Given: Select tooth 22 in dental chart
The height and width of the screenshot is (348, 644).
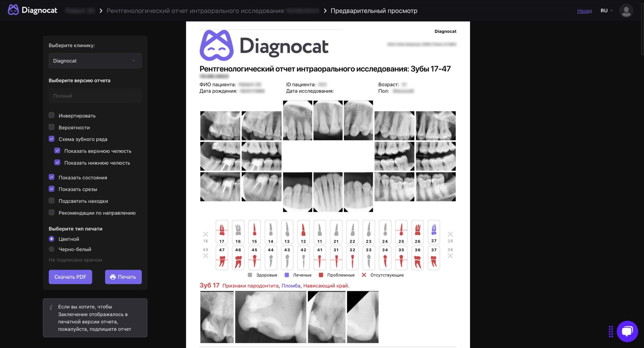Looking at the screenshot, I should [352, 232].
